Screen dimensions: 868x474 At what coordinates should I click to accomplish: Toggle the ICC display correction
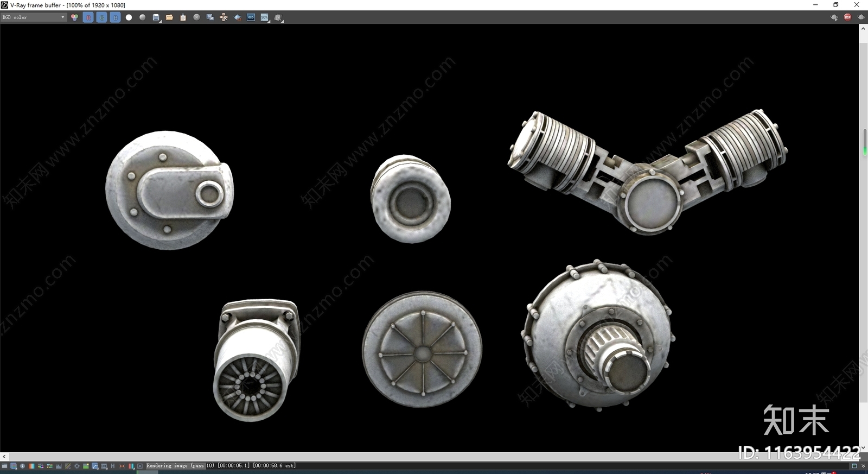pyautogui.click(x=95, y=466)
